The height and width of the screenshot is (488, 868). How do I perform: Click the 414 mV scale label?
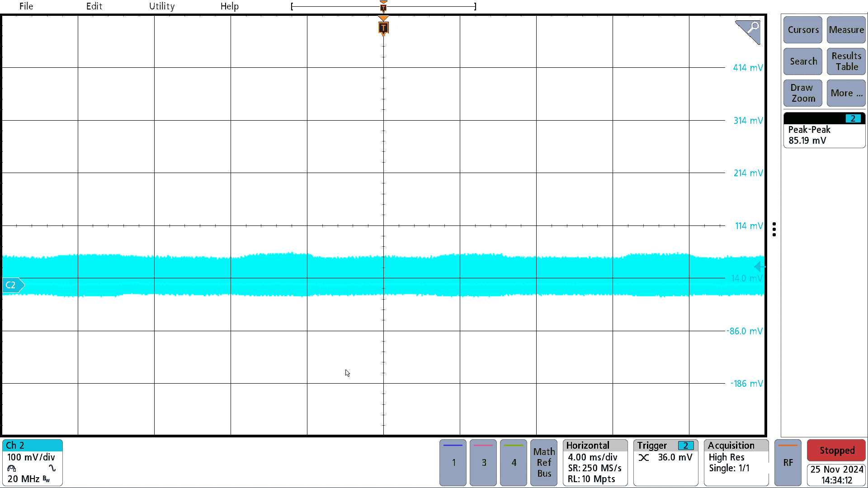click(748, 68)
